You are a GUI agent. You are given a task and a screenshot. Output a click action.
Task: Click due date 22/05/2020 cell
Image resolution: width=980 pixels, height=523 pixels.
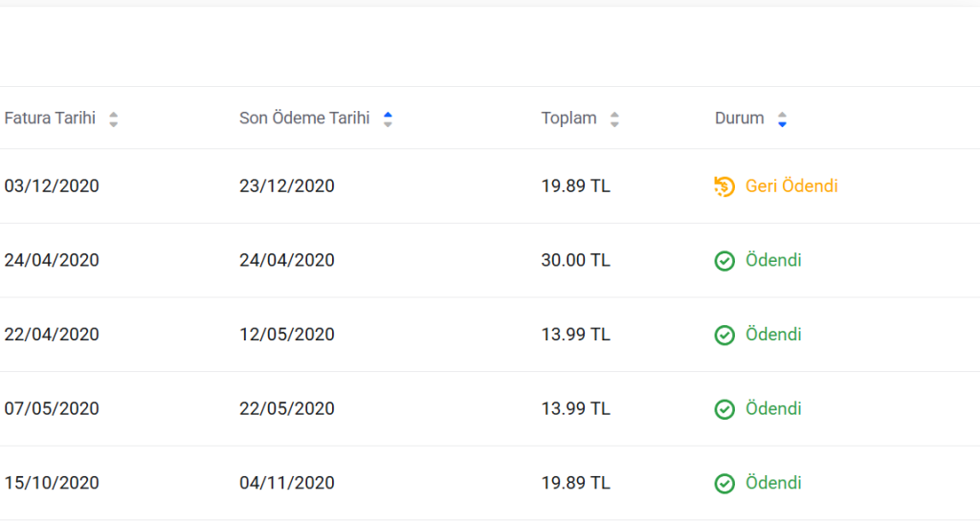287,409
